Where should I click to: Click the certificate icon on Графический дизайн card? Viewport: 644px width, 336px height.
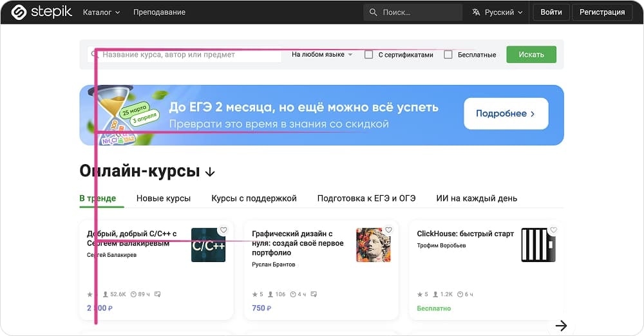pyautogui.click(x=314, y=294)
